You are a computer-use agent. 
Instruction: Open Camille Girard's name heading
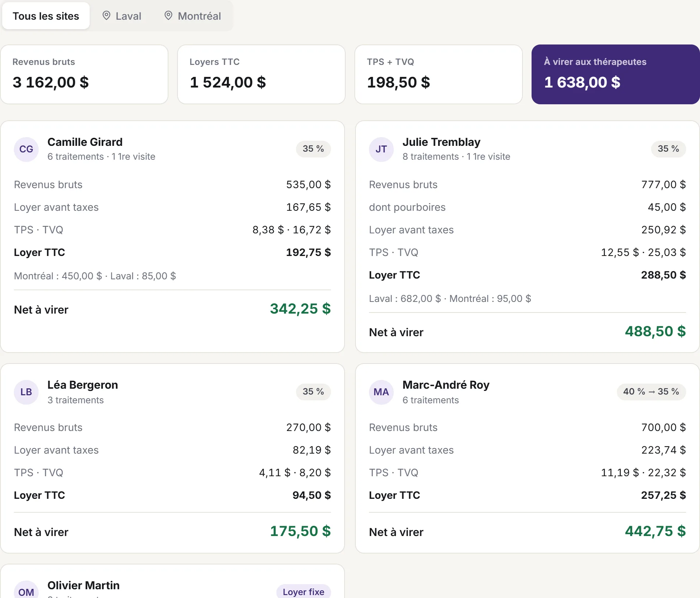coord(85,142)
